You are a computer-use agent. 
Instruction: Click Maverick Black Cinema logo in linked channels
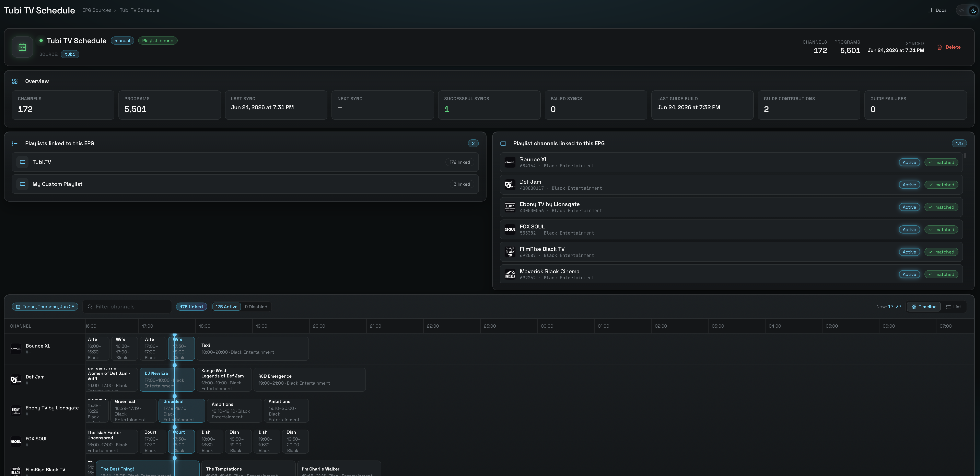coord(510,274)
